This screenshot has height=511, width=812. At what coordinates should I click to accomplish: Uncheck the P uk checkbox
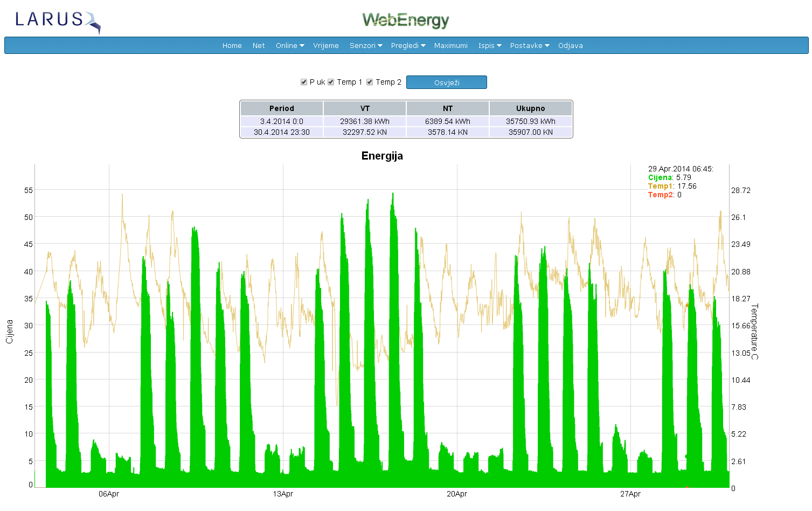304,82
